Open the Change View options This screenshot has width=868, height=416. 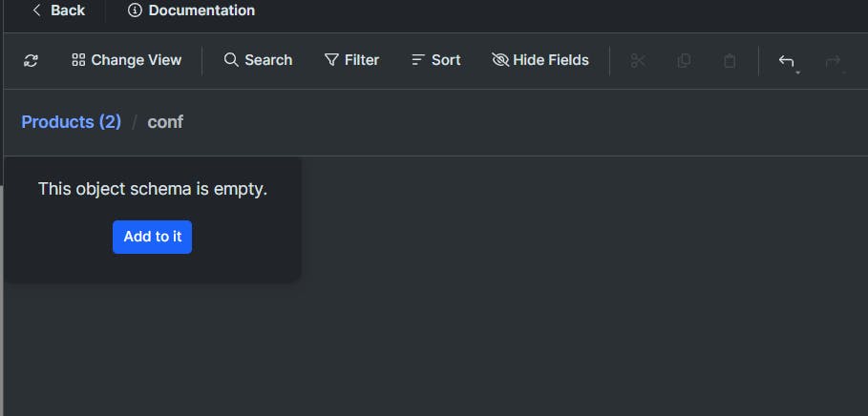coord(126,60)
